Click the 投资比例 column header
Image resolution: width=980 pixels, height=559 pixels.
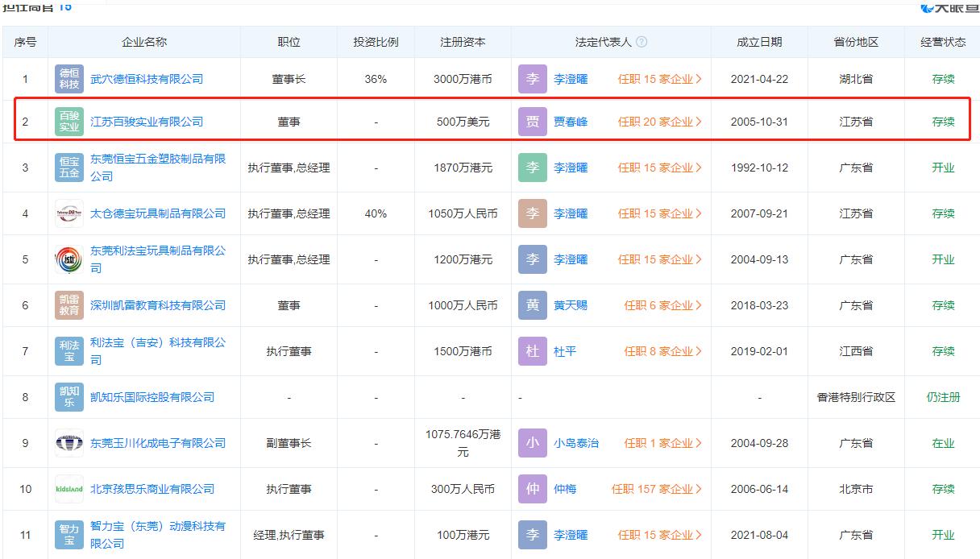(376, 42)
